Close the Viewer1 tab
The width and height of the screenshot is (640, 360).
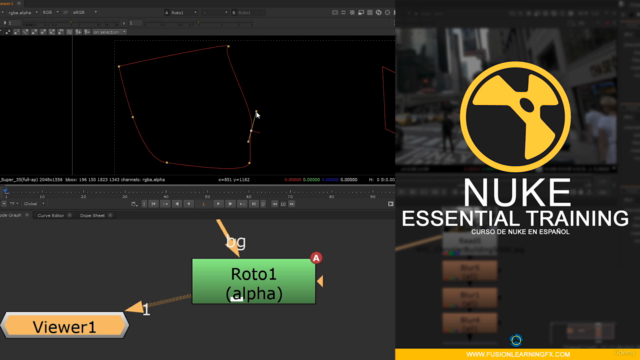tap(19, 3)
